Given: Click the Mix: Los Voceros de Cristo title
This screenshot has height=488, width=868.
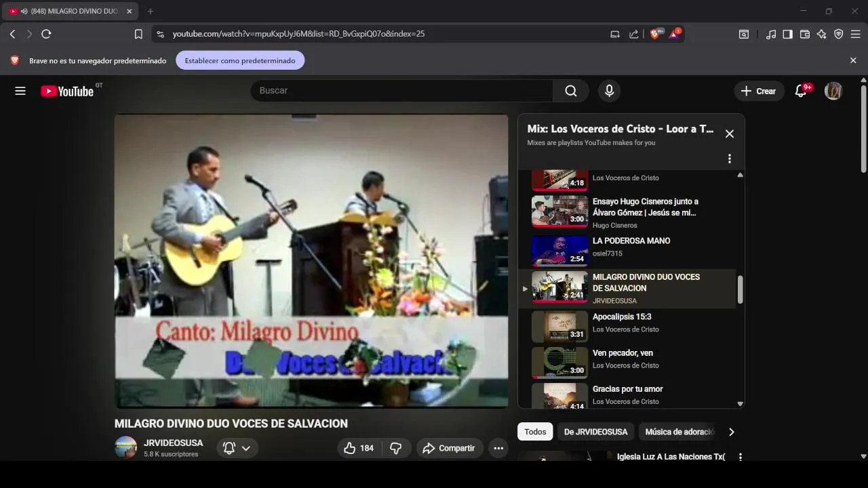Looking at the screenshot, I should [620, 129].
